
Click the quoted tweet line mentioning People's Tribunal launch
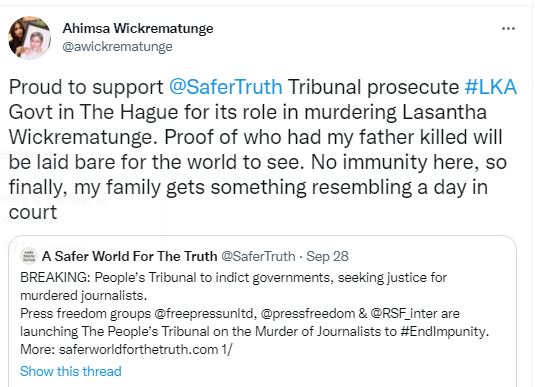pos(255,331)
